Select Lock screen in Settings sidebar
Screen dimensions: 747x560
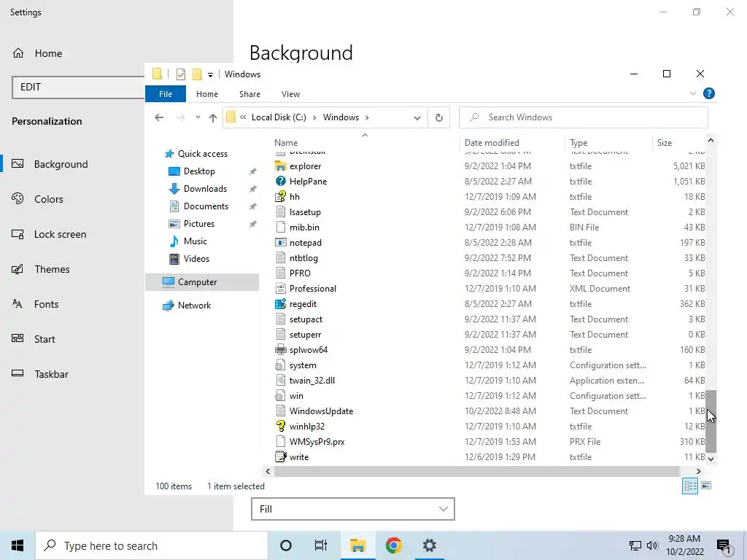coord(60,234)
